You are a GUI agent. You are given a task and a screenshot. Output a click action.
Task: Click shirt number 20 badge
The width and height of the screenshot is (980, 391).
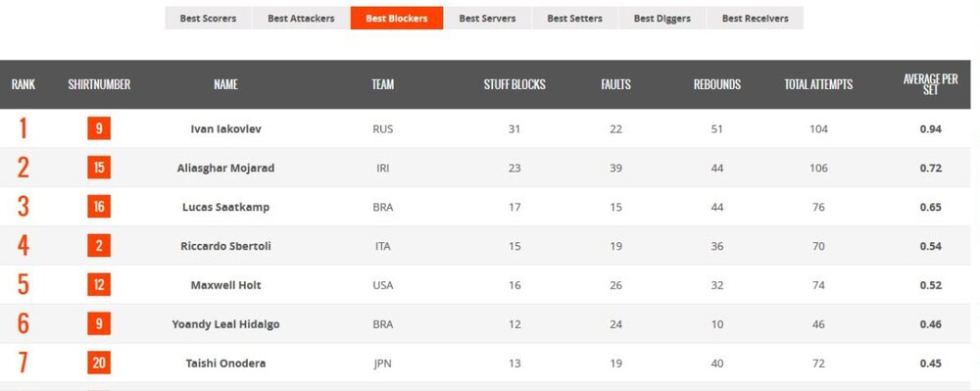(x=99, y=364)
